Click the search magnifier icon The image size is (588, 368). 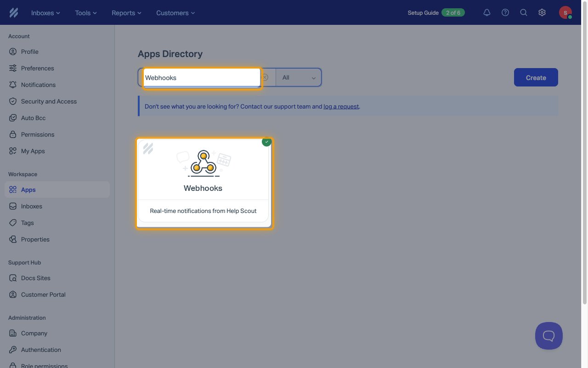pyautogui.click(x=524, y=13)
